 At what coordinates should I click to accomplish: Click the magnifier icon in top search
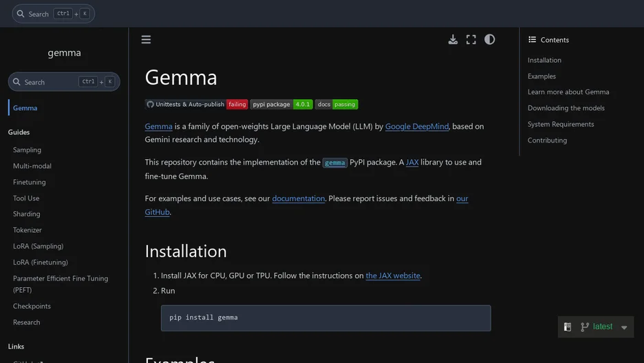point(21,14)
